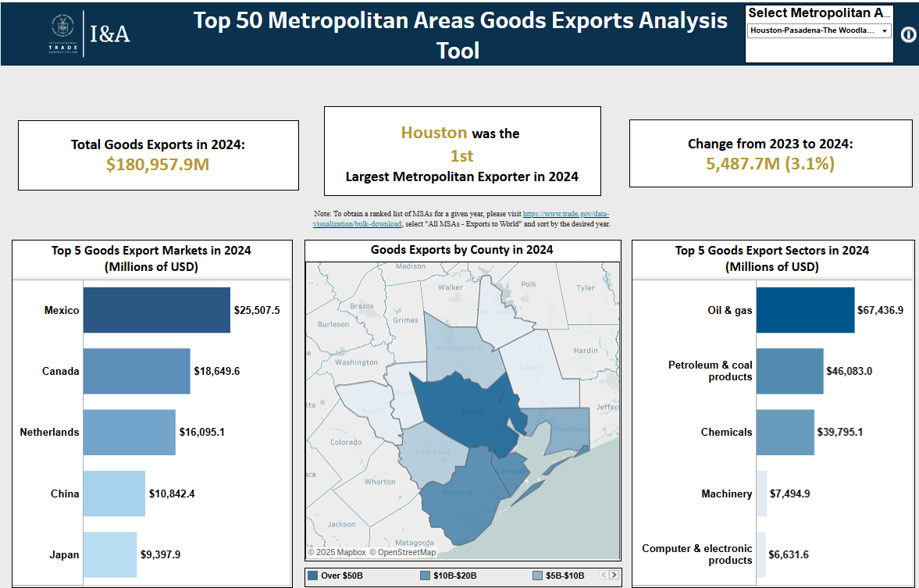This screenshot has height=588, width=919.
Task: Click the Mexico export bar
Action: pos(156,309)
